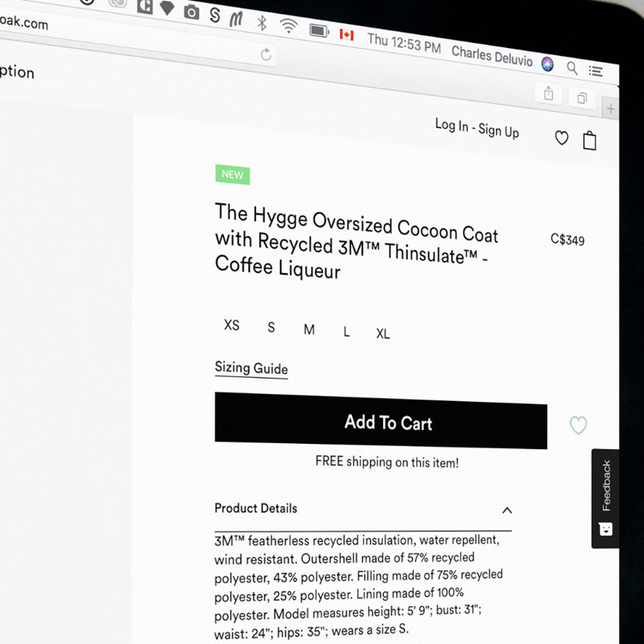This screenshot has height=644, width=644.
Task: Click the product description paragraph text
Action: [359, 586]
